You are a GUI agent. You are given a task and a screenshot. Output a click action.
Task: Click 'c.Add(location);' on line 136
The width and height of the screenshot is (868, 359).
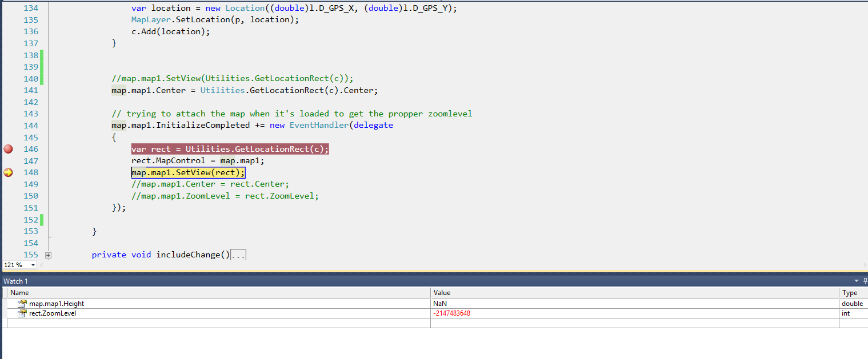[171, 31]
